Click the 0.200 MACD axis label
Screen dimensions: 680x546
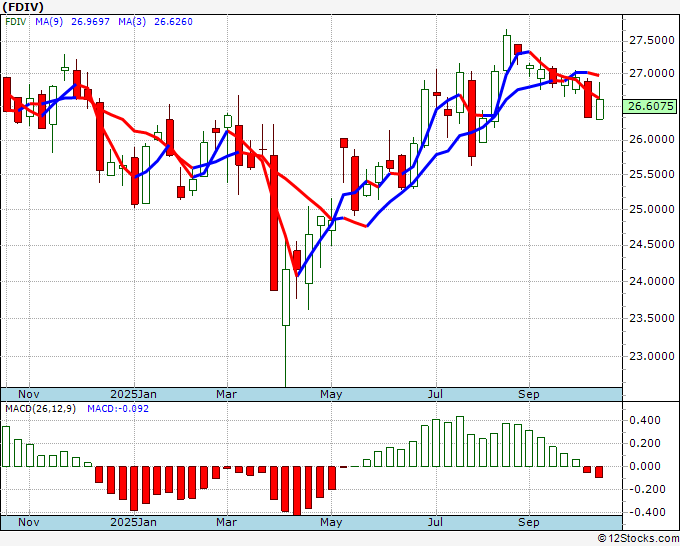coord(646,443)
